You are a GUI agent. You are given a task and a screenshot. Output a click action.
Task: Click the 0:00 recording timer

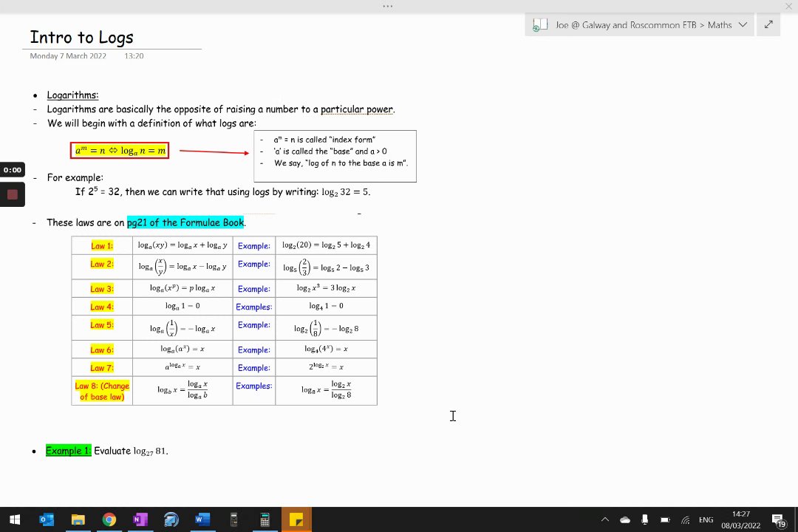pyautogui.click(x=13, y=169)
